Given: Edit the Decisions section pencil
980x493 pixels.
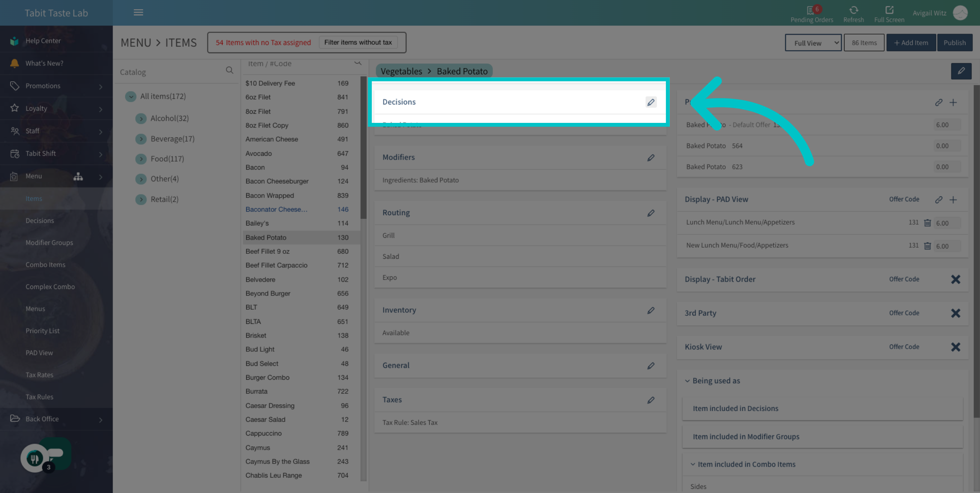Looking at the screenshot, I should point(651,102).
